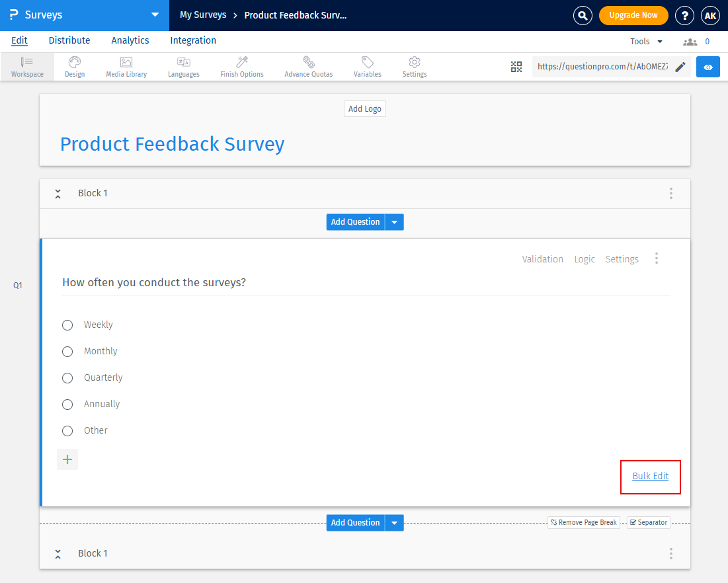Open the Media Library

point(126,66)
